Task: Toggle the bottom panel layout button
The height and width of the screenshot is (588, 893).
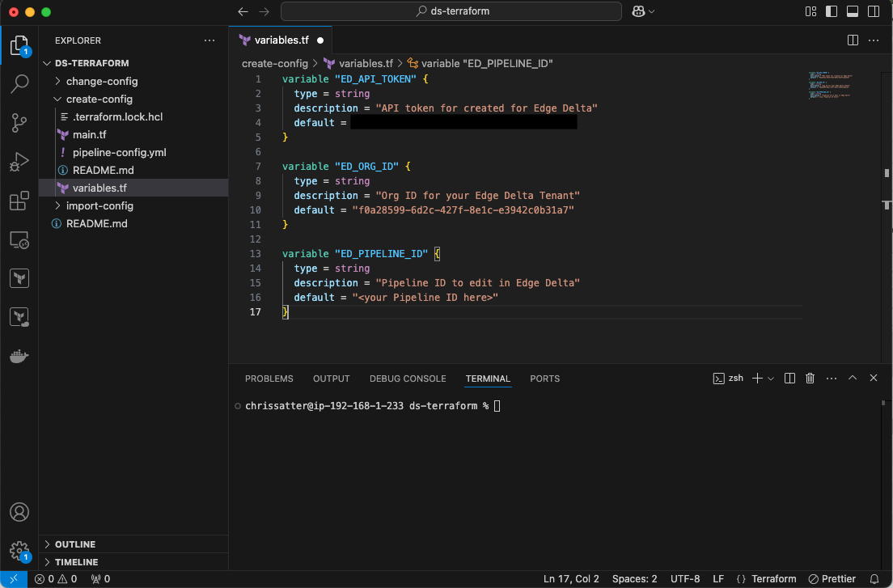Action: [x=852, y=11]
